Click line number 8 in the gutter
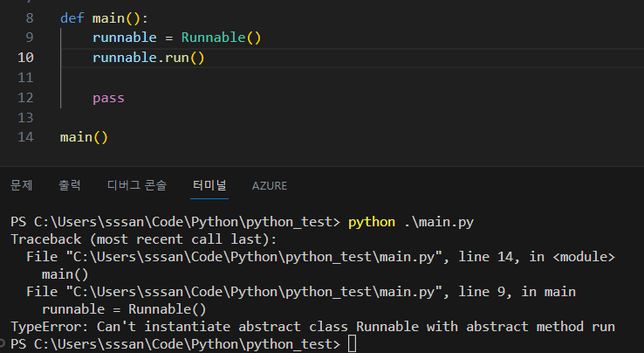 tap(30, 17)
